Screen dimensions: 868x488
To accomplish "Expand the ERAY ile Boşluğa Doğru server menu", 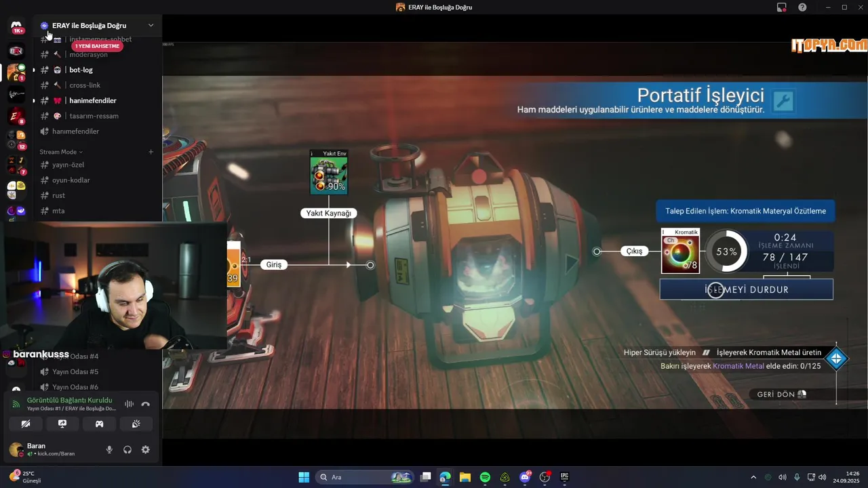I will pos(151,26).
